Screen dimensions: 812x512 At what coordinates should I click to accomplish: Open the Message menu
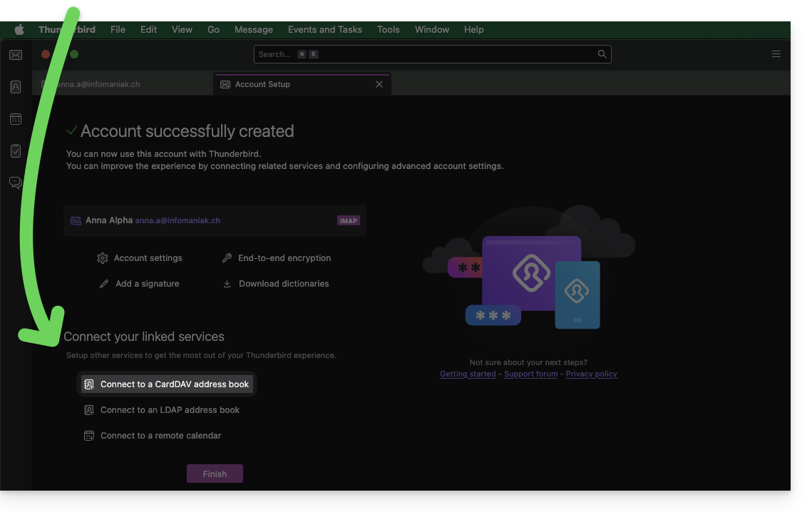253,29
